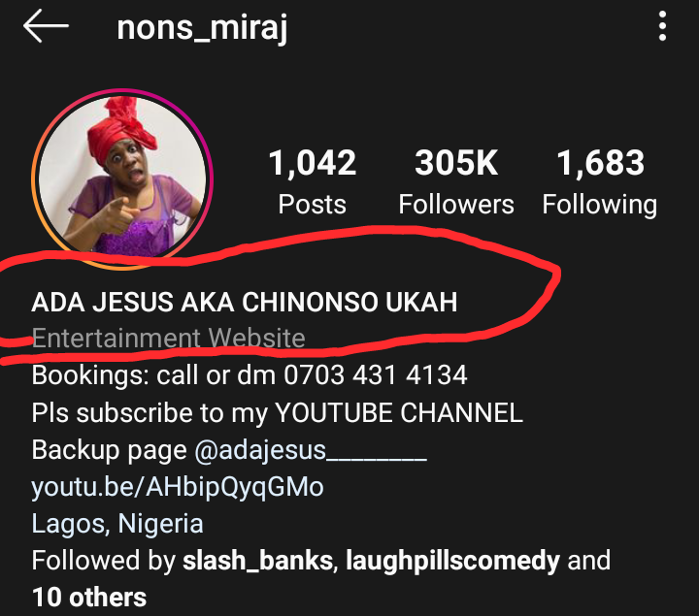Open the @adajesus backup page mention
This screenshot has width=699, height=616.
pyautogui.click(x=311, y=450)
